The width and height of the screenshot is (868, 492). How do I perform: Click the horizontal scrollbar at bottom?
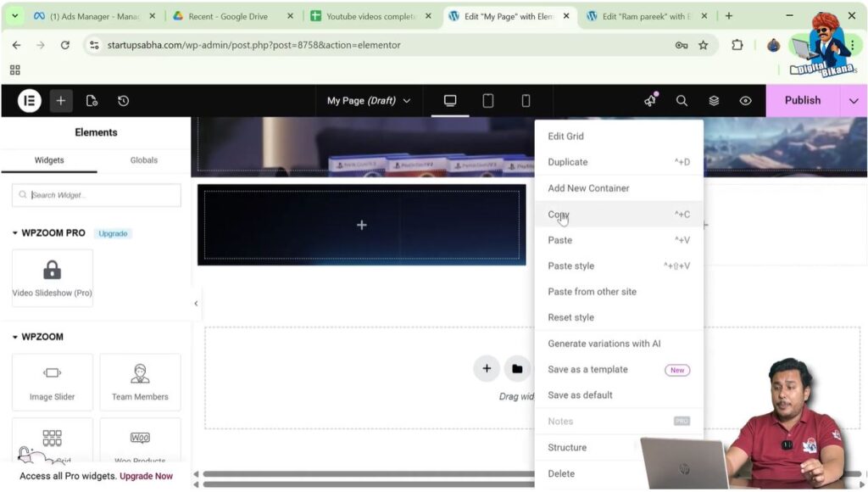coord(364,475)
